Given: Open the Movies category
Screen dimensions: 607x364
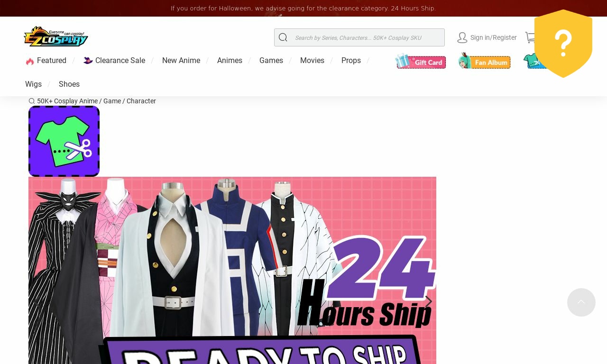Looking at the screenshot, I should [312, 61].
